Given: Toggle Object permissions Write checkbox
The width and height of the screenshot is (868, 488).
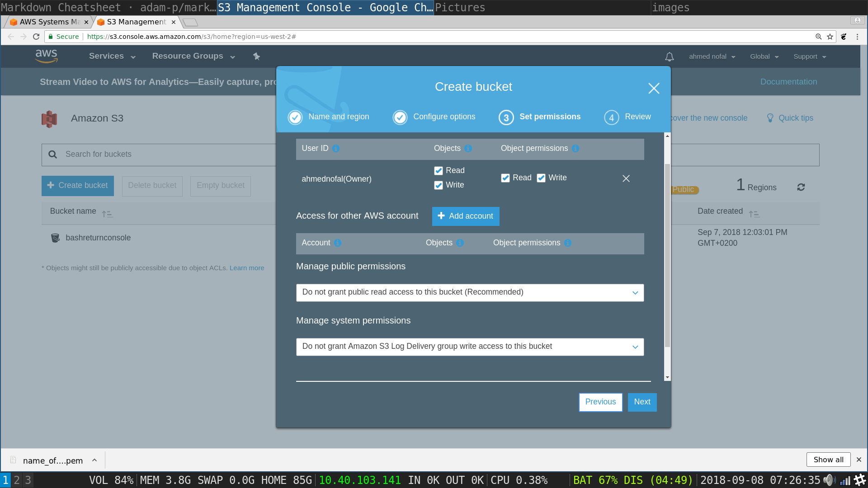Looking at the screenshot, I should pyautogui.click(x=541, y=178).
